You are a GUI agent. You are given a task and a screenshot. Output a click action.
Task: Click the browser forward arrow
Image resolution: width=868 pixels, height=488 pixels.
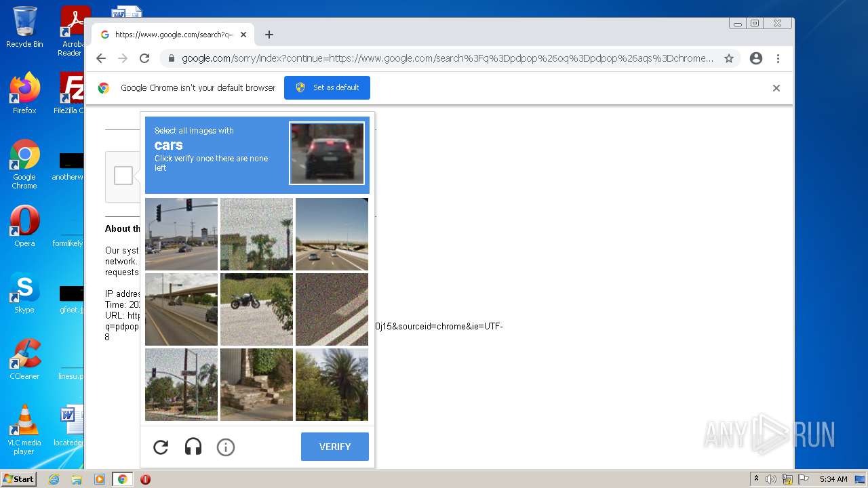pos(123,58)
